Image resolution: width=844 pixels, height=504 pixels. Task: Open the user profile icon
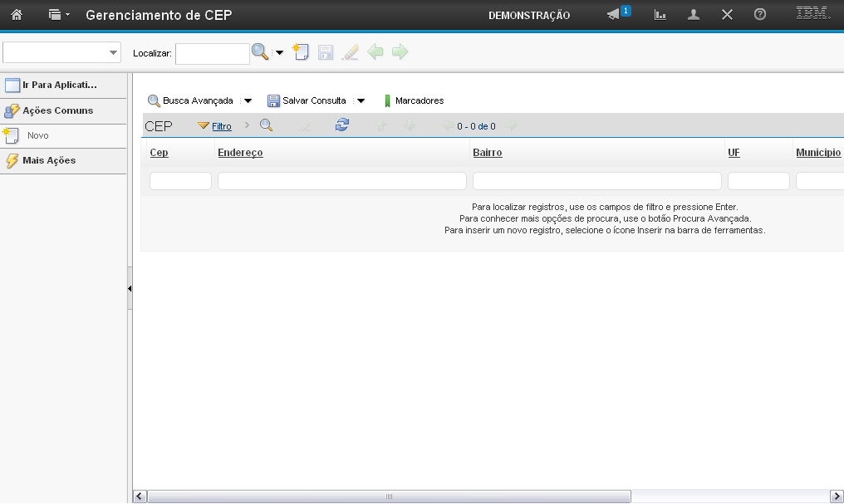(x=694, y=15)
